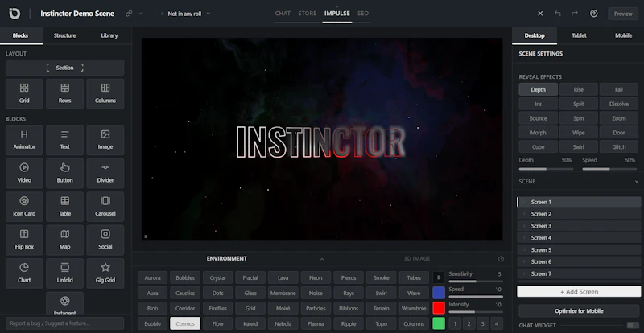Image resolution: width=644 pixels, height=333 pixels.
Task: Insert the Chart block
Action: pyautogui.click(x=24, y=273)
